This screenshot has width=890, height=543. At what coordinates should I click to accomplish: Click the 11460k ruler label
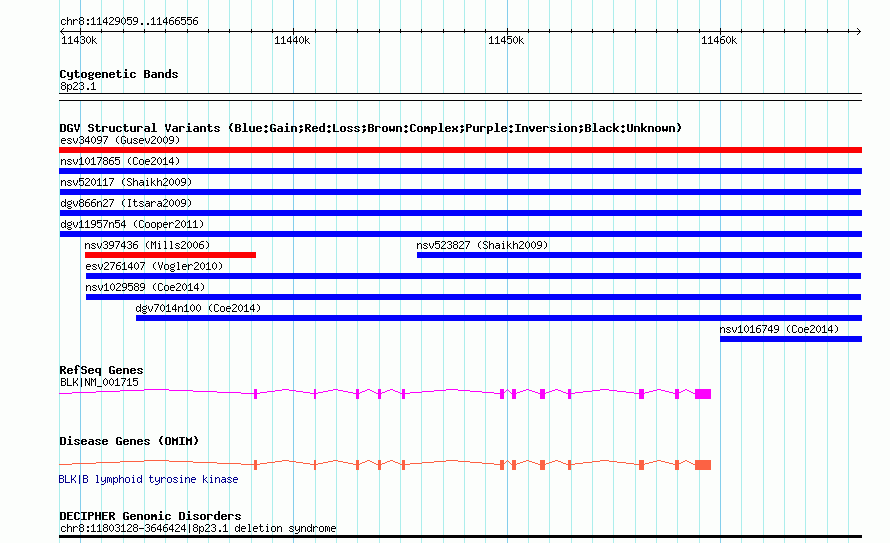tap(719, 40)
